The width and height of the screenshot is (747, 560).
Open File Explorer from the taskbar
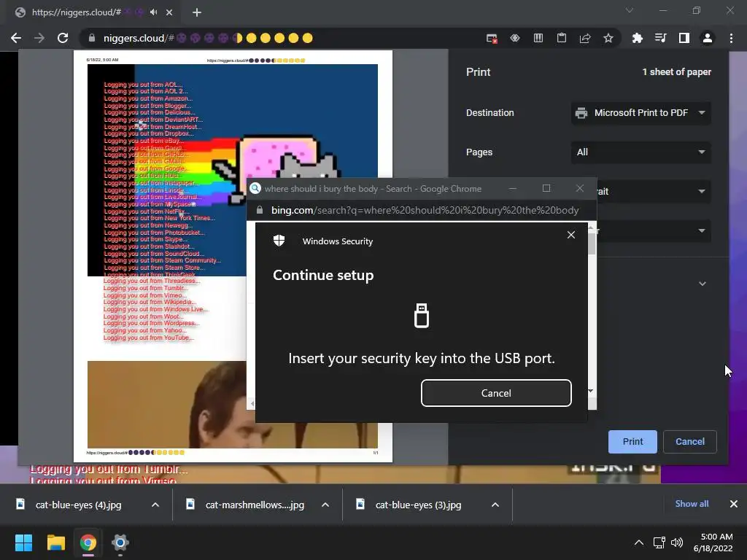click(55, 542)
